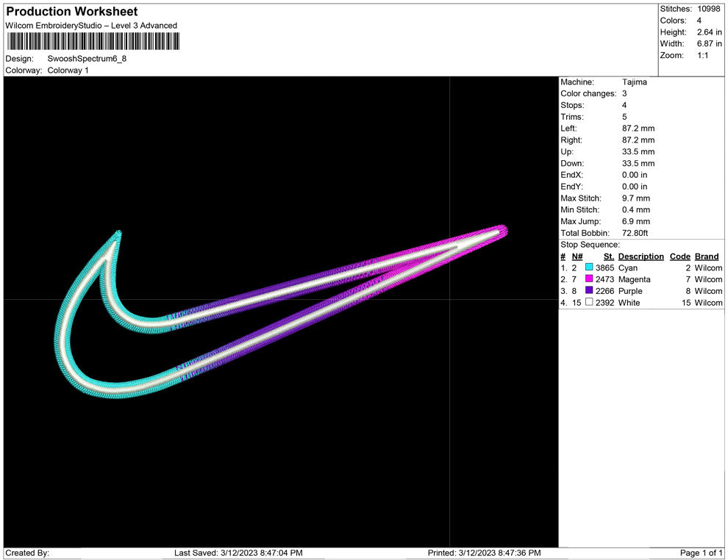Click stitch count '2473' in the Magenta row

coord(604,280)
